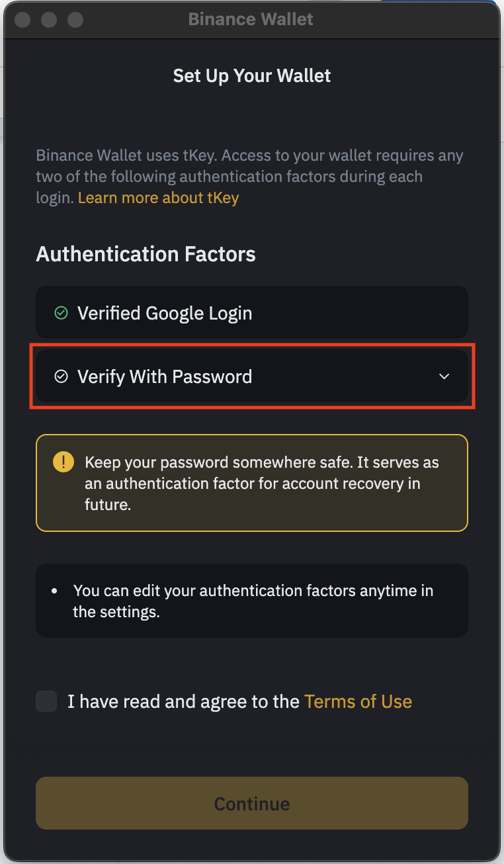Click the Authentication Factors heading
This screenshot has height=864, width=504.
(146, 254)
